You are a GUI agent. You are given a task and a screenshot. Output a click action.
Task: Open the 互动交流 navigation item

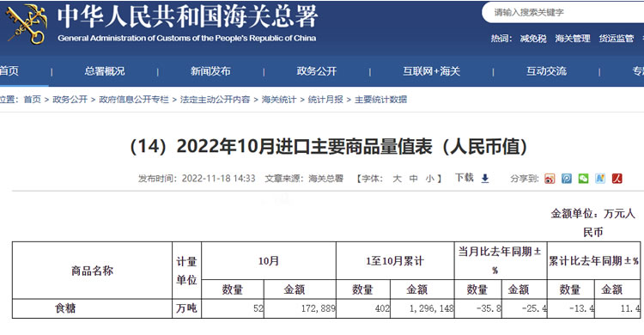546,71
